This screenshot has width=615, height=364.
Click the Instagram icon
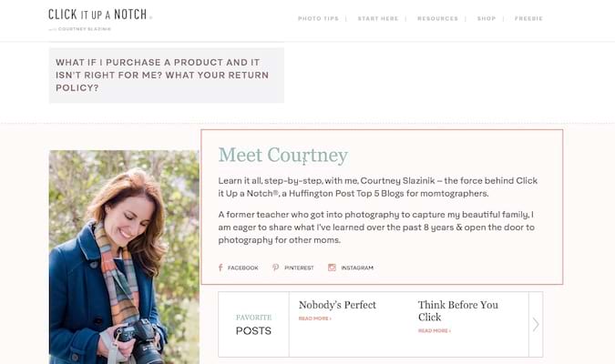click(333, 268)
